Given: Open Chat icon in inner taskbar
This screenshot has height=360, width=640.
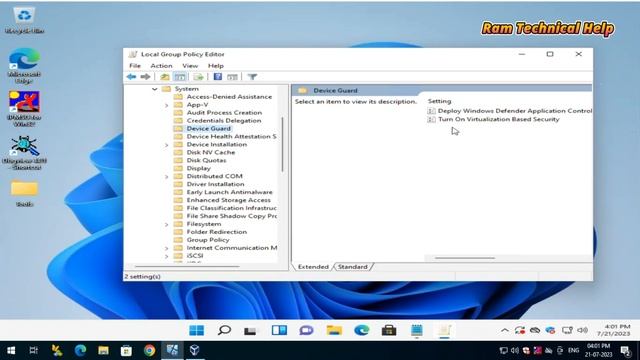Looking at the screenshot, I should click(x=306, y=330).
